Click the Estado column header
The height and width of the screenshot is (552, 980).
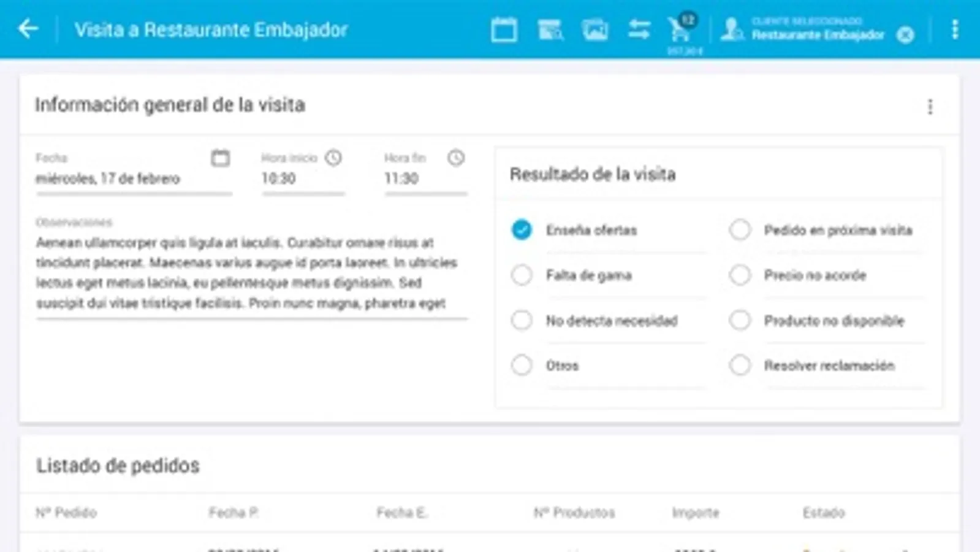[x=824, y=513]
